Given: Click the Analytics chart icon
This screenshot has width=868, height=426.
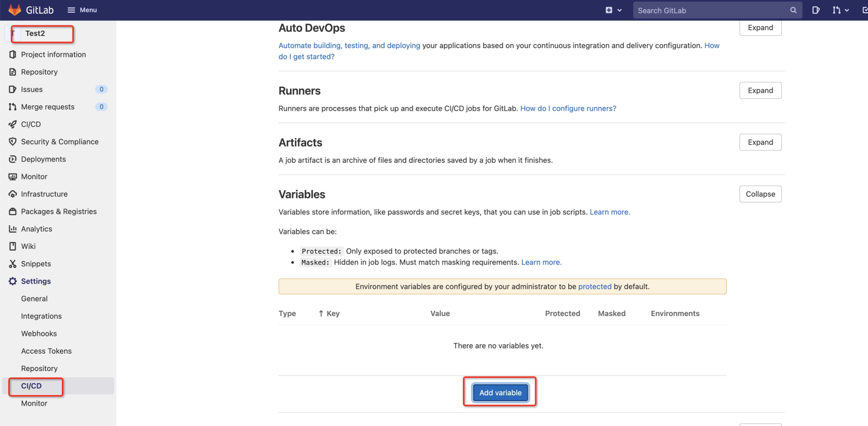Looking at the screenshot, I should pyautogui.click(x=13, y=229).
